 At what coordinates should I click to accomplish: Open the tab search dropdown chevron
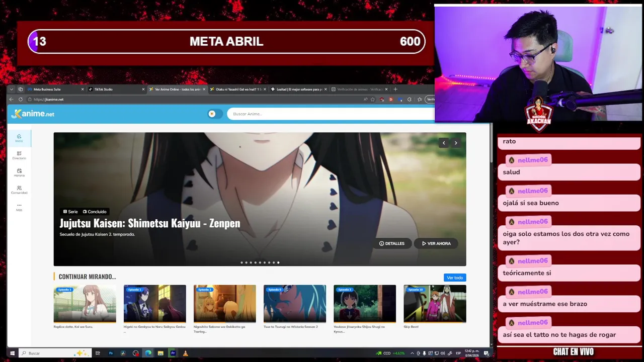click(x=12, y=89)
